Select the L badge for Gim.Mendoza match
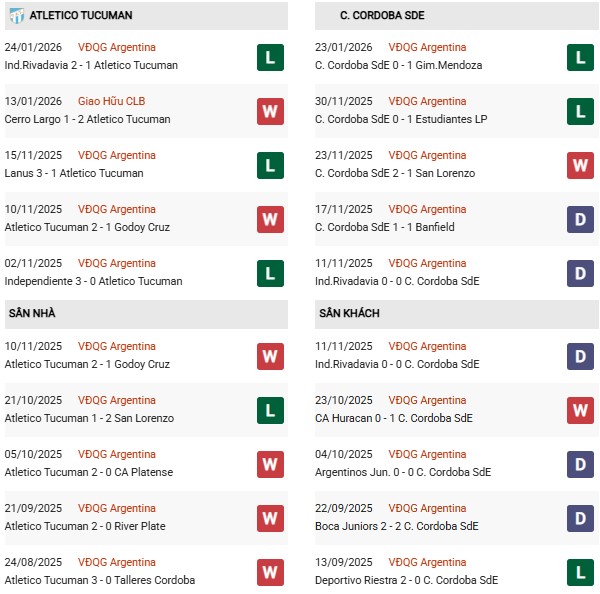600x594 pixels. click(x=580, y=57)
